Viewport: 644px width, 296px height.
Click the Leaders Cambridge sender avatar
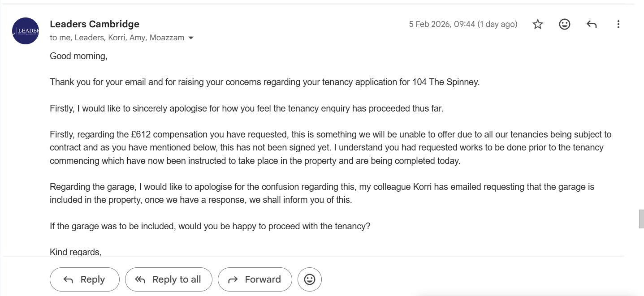(x=26, y=31)
